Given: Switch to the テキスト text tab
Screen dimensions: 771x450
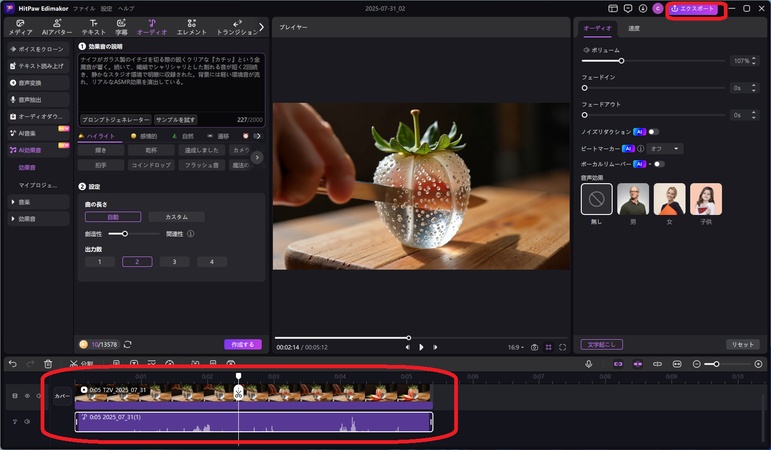Looking at the screenshot, I should pos(93,27).
